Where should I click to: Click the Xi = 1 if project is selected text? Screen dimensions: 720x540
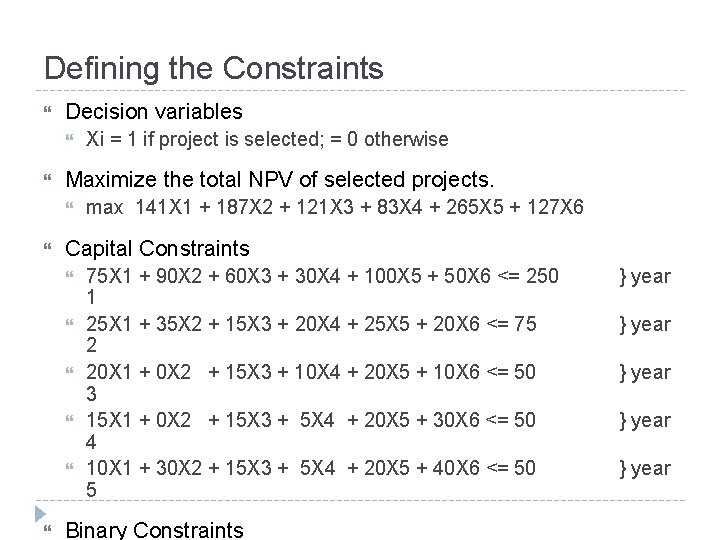(267, 139)
